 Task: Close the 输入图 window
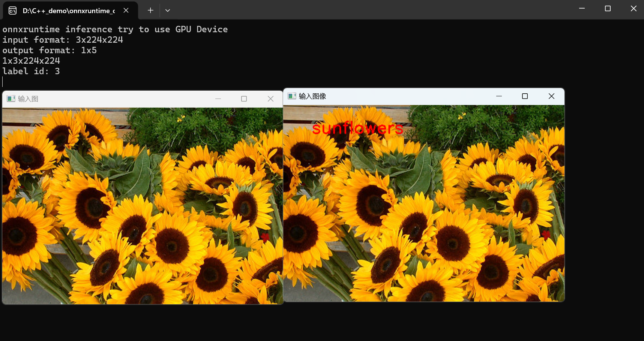[x=270, y=99]
